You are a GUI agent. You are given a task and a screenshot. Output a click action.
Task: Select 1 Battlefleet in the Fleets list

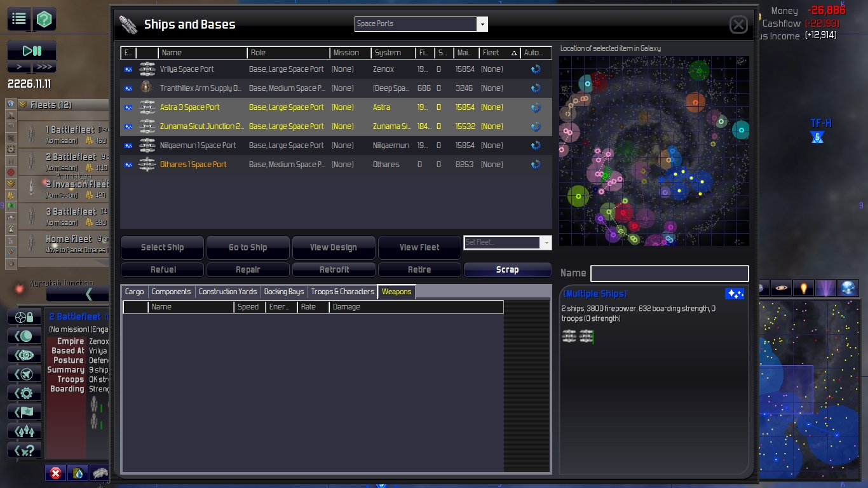(x=64, y=135)
